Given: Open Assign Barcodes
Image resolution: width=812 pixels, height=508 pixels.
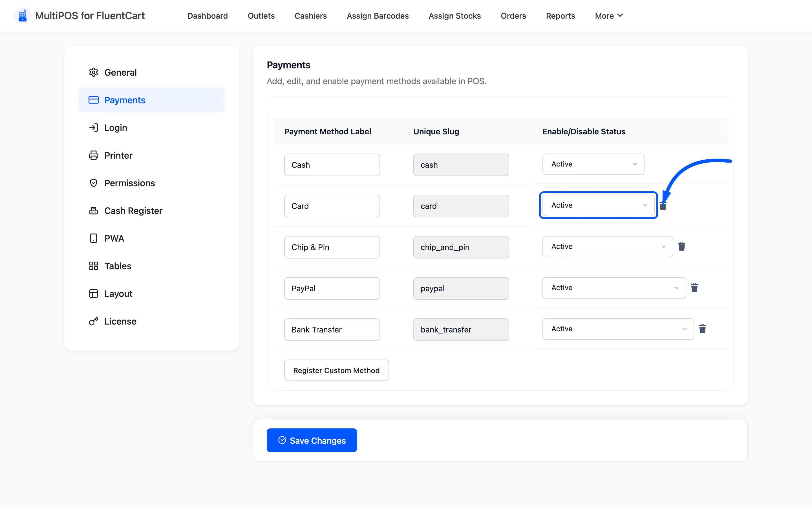Looking at the screenshot, I should pyautogui.click(x=378, y=16).
